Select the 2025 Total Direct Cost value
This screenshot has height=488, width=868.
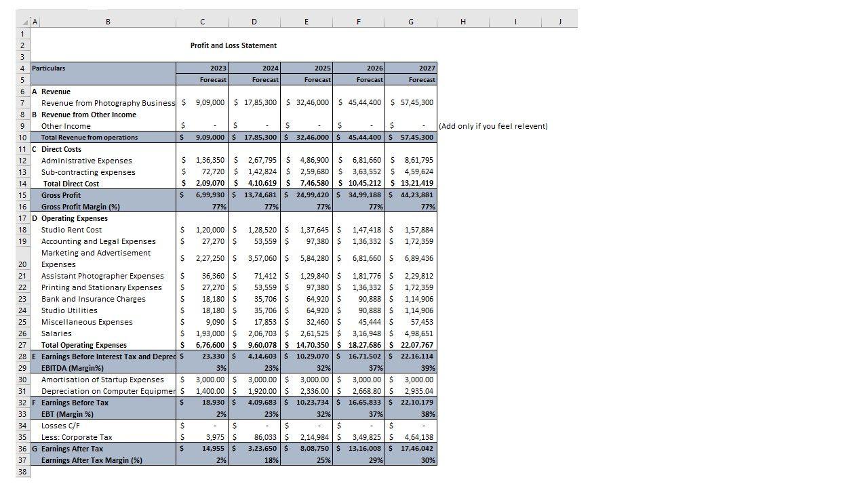[x=307, y=184]
